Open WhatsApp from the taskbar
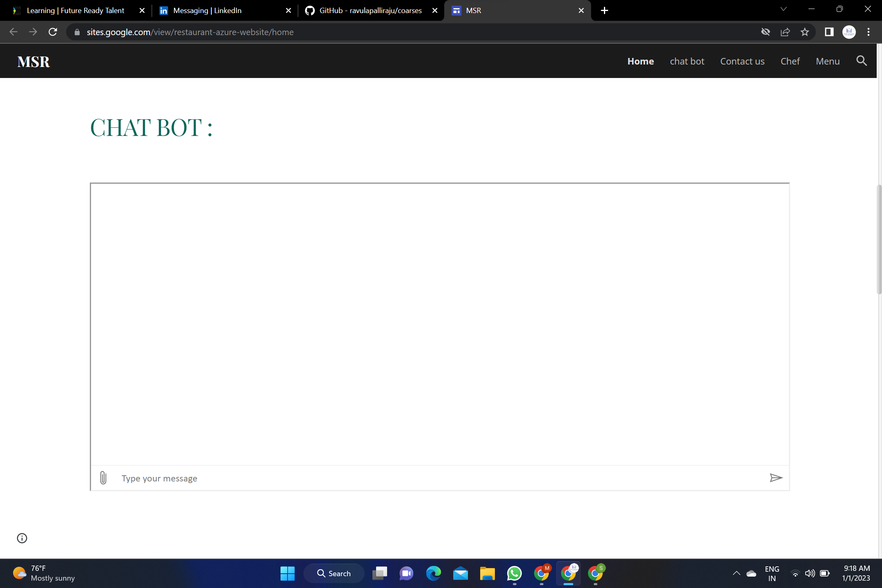The width and height of the screenshot is (882, 588). click(514, 573)
